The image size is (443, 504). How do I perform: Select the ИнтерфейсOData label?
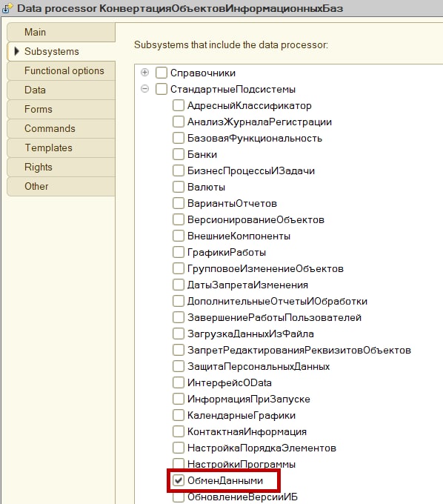(x=230, y=383)
